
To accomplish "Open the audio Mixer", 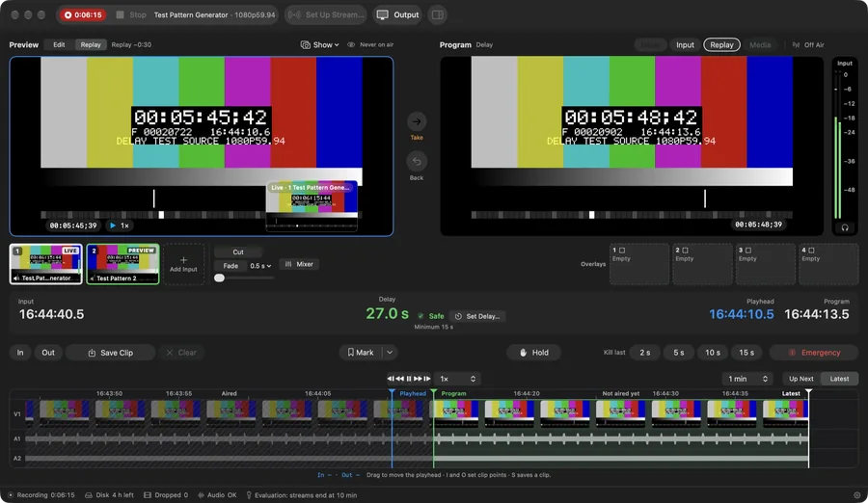I will click(299, 264).
